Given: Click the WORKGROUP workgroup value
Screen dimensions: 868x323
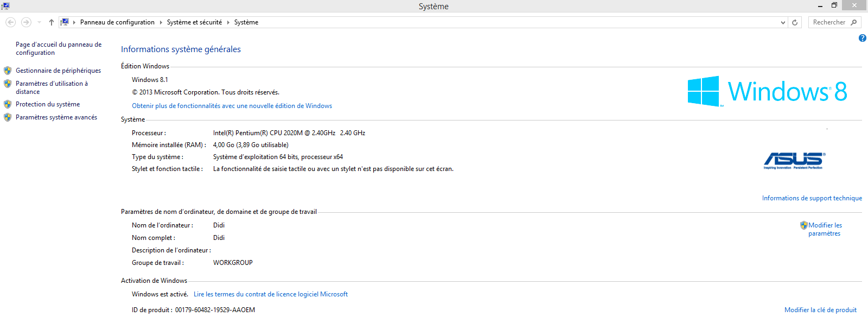Looking at the screenshot, I should [233, 263].
